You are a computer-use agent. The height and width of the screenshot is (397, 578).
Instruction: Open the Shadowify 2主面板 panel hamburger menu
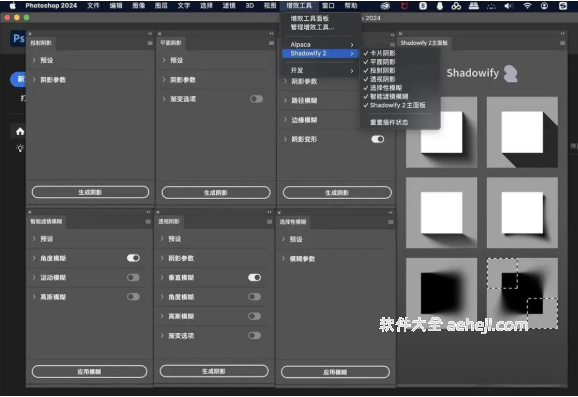pyautogui.click(x=563, y=43)
